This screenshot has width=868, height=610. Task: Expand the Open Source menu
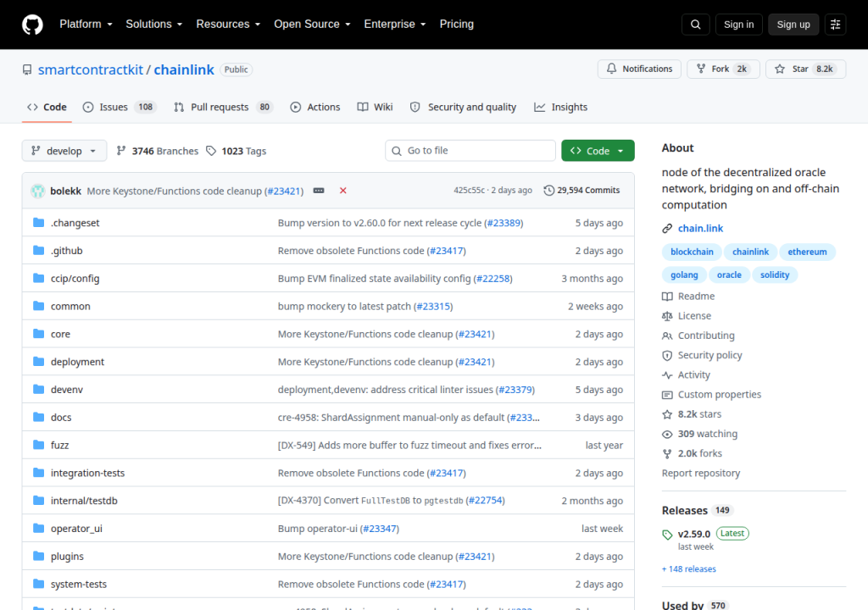(x=312, y=25)
